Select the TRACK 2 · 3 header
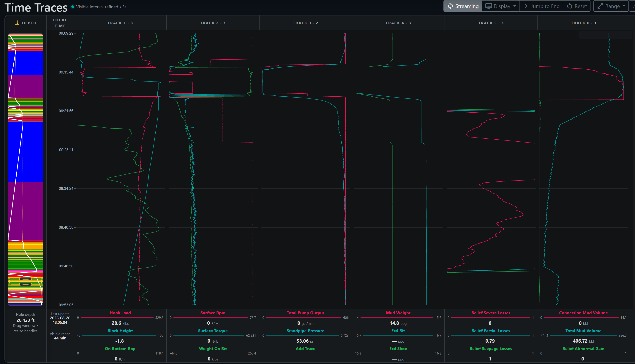This screenshot has height=364, width=635. [213, 23]
